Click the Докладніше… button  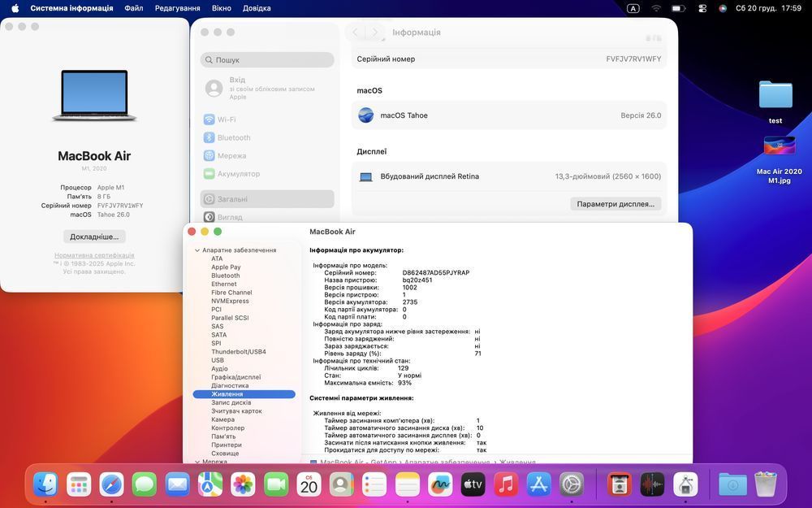[94, 237]
